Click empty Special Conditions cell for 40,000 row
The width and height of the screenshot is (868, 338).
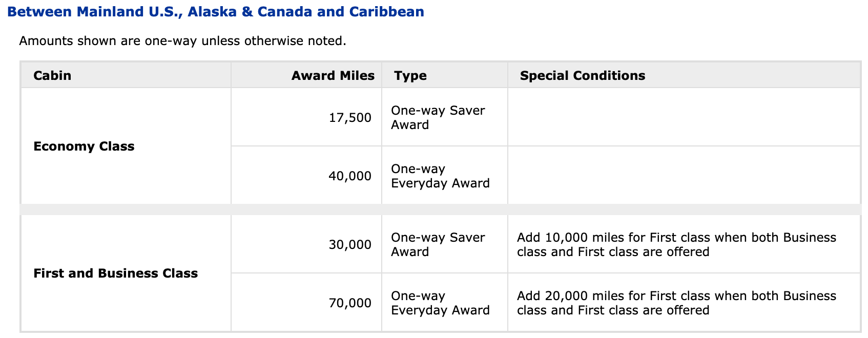684,176
